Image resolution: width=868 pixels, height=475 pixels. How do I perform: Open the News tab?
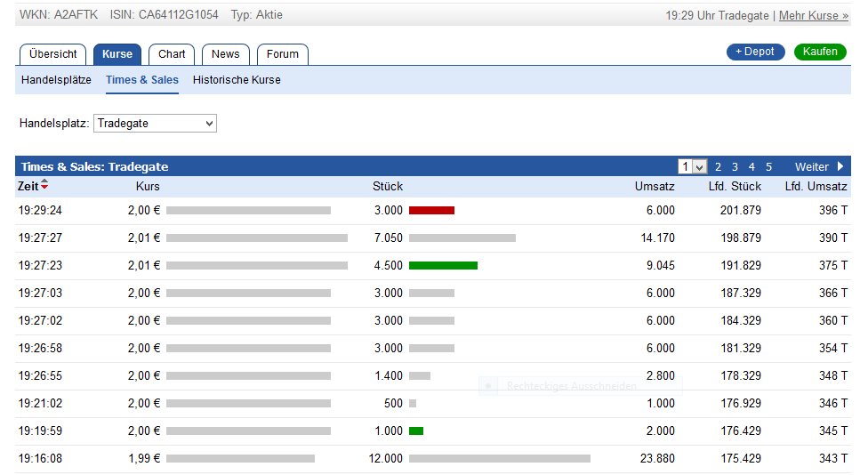225,54
